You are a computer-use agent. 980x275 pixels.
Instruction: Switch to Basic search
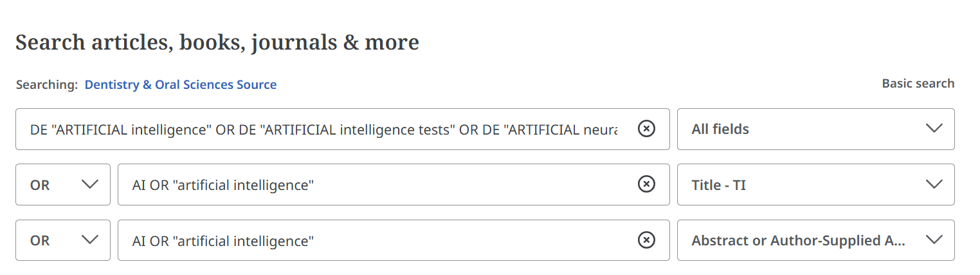pyautogui.click(x=918, y=84)
